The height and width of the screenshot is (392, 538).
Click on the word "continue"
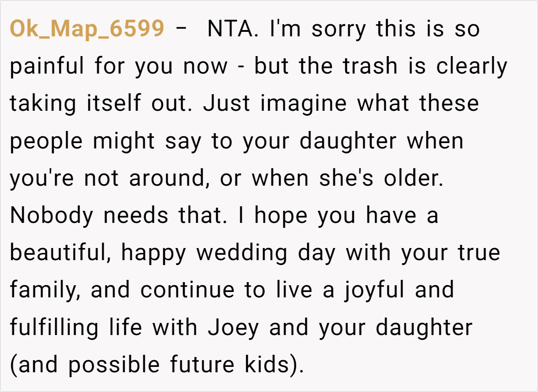pos(187,290)
